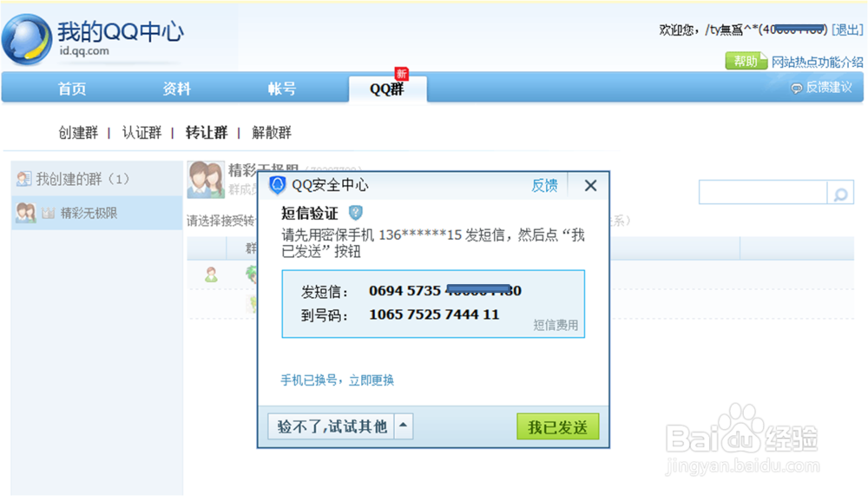868x496 pixels.
Task: Click the 短信费用 link
Action: click(556, 325)
